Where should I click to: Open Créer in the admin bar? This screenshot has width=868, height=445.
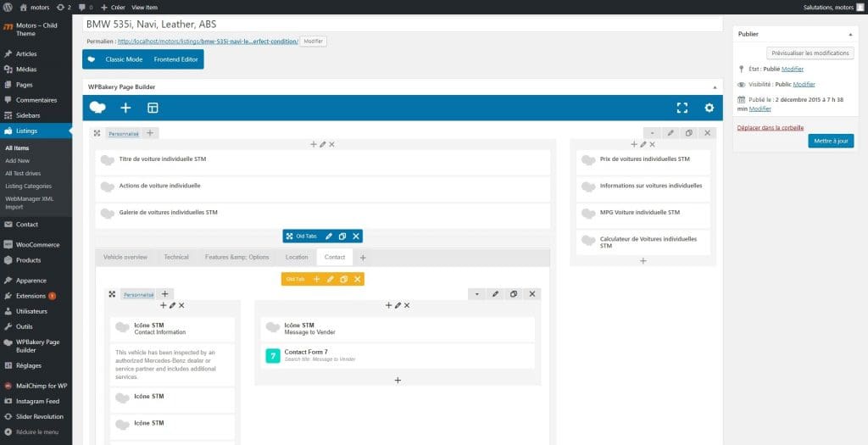click(x=113, y=7)
